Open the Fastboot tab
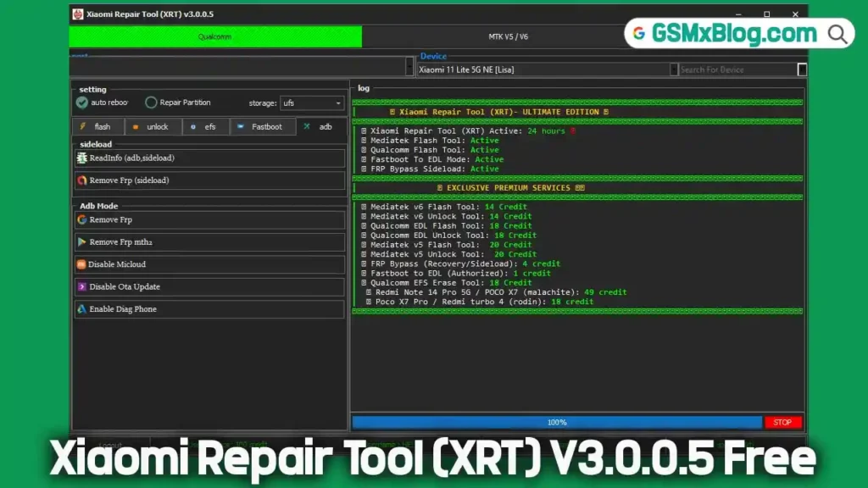Image resolution: width=868 pixels, height=488 pixels. [264, 127]
